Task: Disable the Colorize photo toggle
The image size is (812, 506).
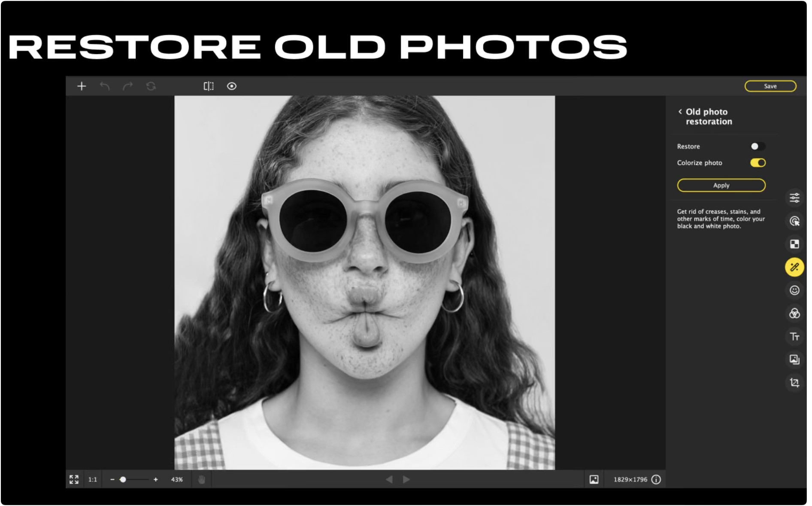Action: (757, 163)
